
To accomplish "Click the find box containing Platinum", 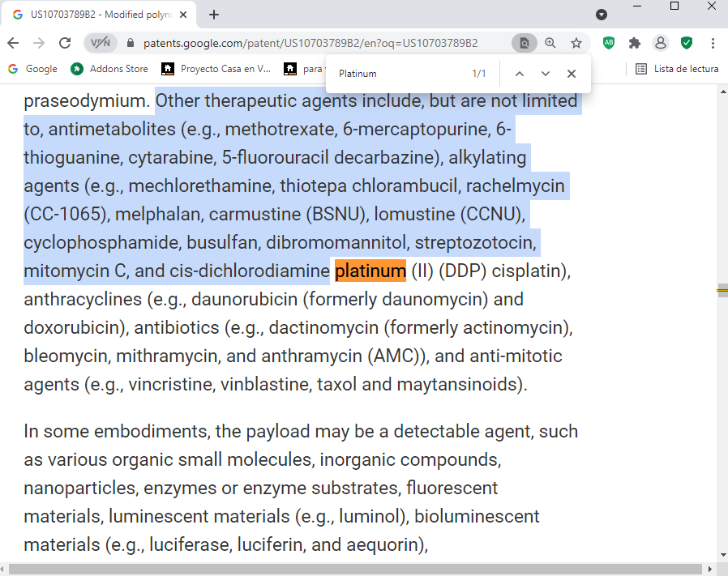I will coord(397,74).
